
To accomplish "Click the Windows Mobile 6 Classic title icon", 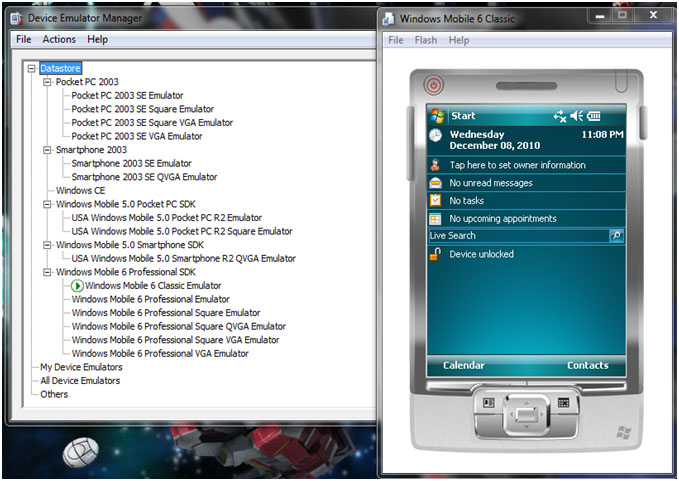I will (x=388, y=19).
